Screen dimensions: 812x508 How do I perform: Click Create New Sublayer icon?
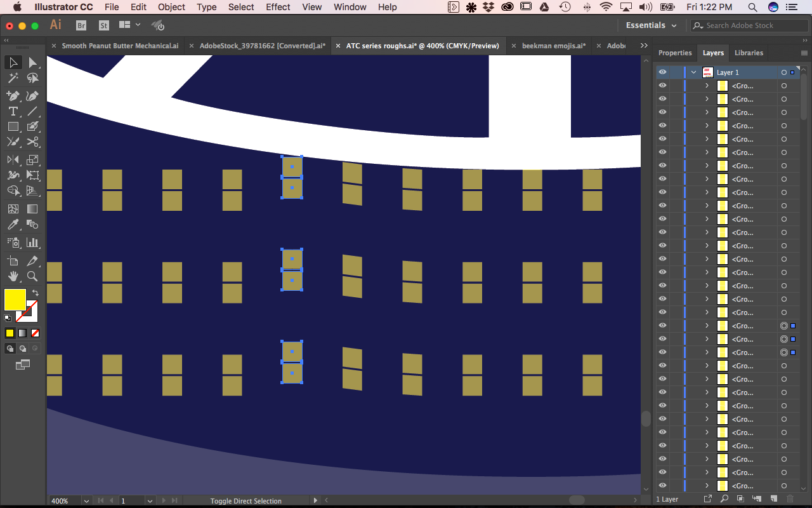pyautogui.click(x=757, y=499)
